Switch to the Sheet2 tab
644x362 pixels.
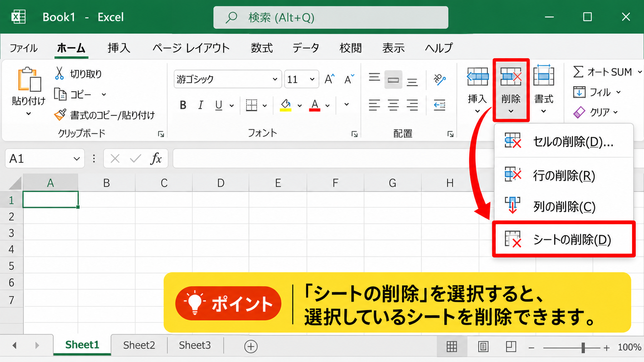pos(139,345)
